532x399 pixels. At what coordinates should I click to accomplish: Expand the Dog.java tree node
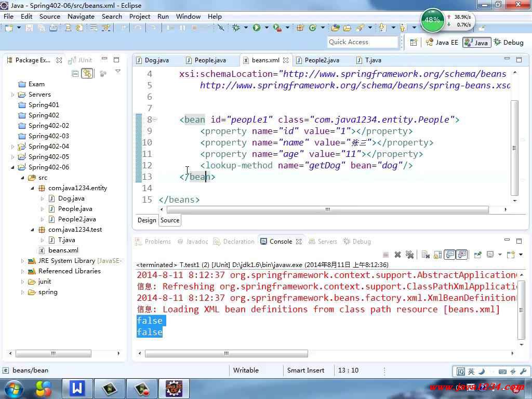(43, 198)
